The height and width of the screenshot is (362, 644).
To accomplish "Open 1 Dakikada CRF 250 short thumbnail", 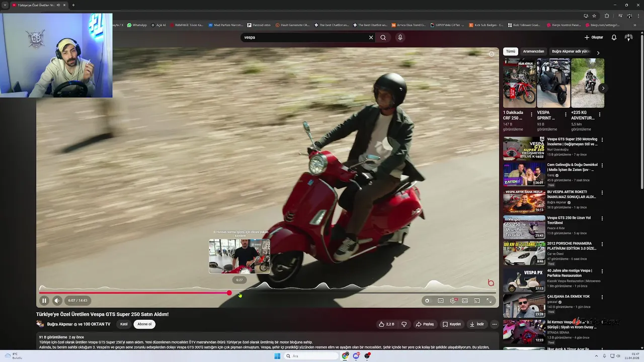I will point(520,83).
